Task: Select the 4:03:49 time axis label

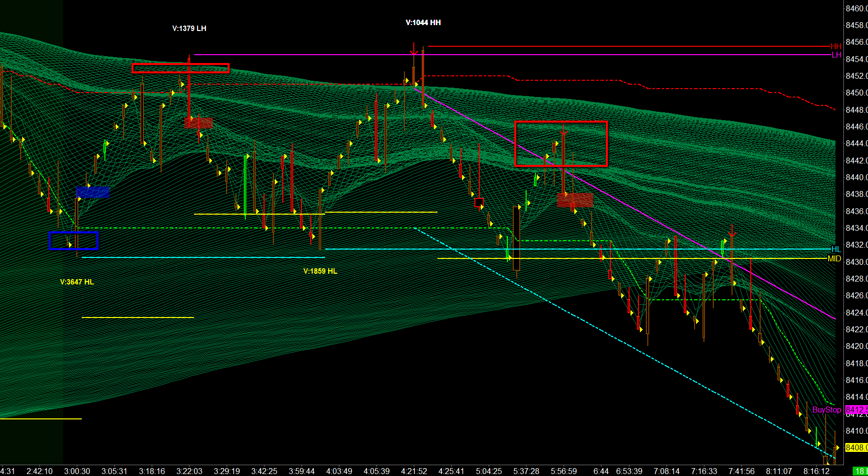Action: (x=339, y=471)
